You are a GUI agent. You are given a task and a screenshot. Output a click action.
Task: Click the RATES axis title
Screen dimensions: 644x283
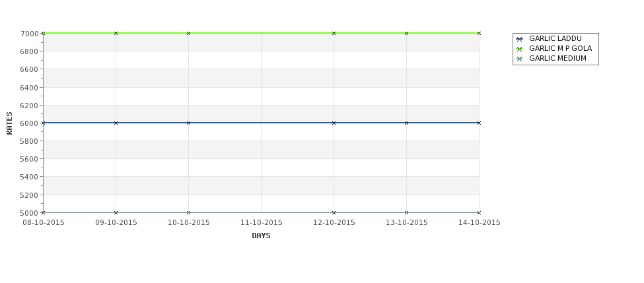point(9,123)
